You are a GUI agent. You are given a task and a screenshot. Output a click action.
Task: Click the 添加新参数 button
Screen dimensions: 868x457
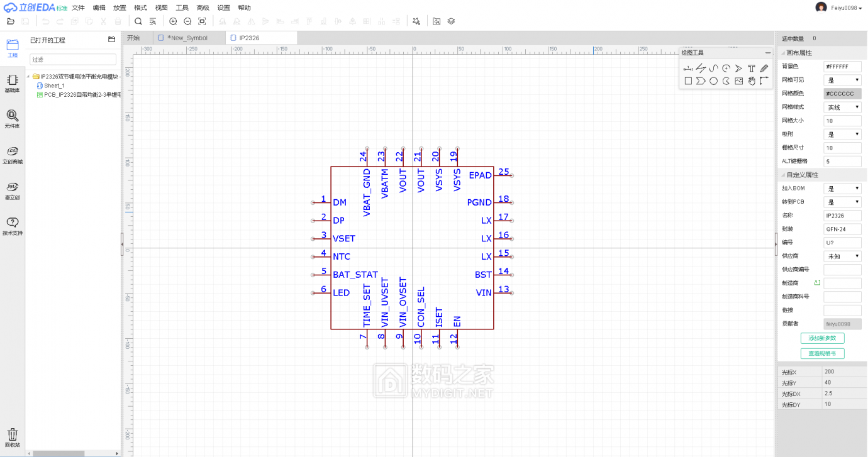pyautogui.click(x=822, y=338)
